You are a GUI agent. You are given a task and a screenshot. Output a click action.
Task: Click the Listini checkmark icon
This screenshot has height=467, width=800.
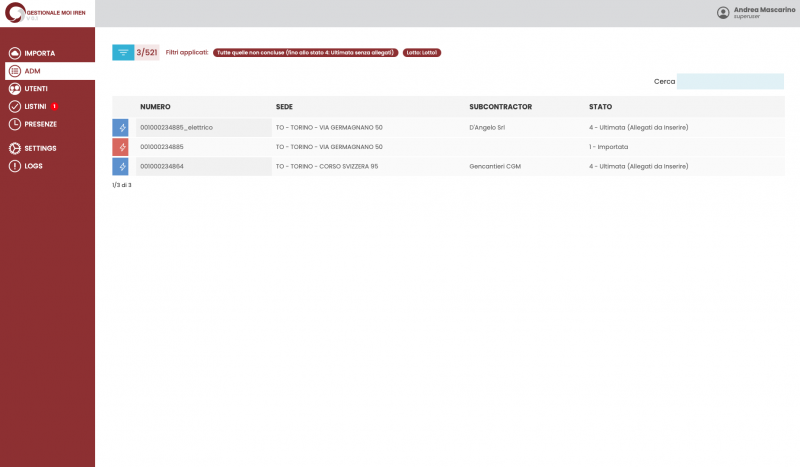click(x=14, y=107)
